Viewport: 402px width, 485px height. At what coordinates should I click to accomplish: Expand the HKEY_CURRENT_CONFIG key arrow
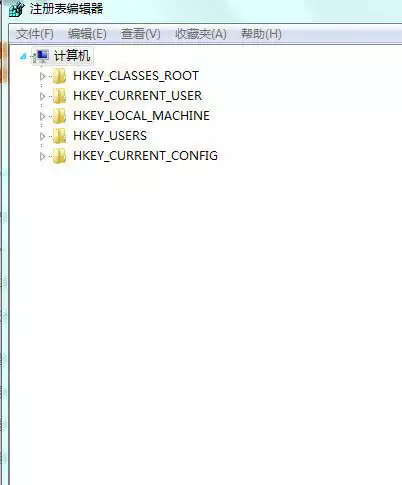[x=42, y=156]
